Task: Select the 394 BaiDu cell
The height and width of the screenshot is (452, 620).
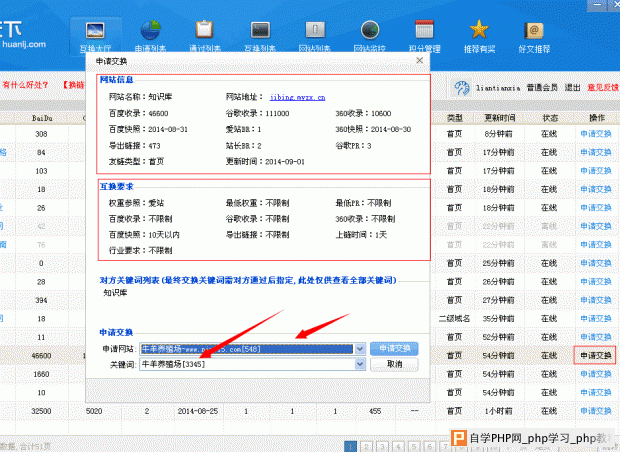Action: [x=41, y=300]
